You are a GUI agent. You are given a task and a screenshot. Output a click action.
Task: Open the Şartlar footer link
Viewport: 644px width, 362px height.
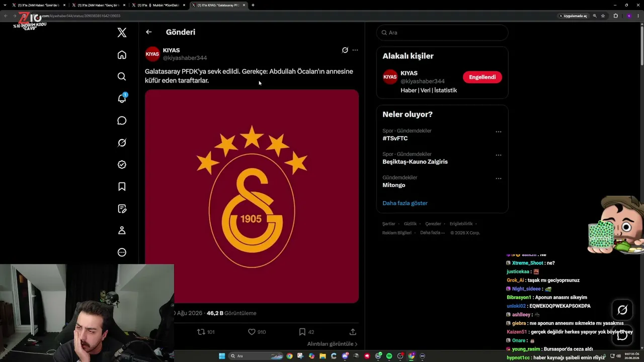tap(389, 224)
